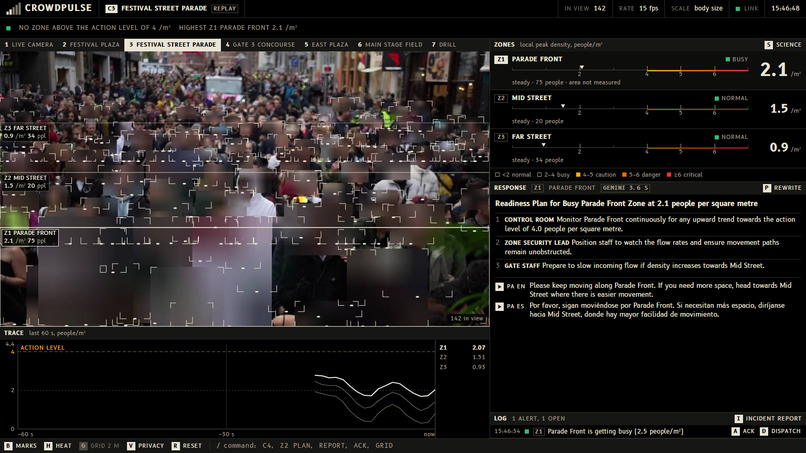Open the SCIENCE panel via S key icon
Image resolution: width=806 pixels, height=453 pixels.
768,45
